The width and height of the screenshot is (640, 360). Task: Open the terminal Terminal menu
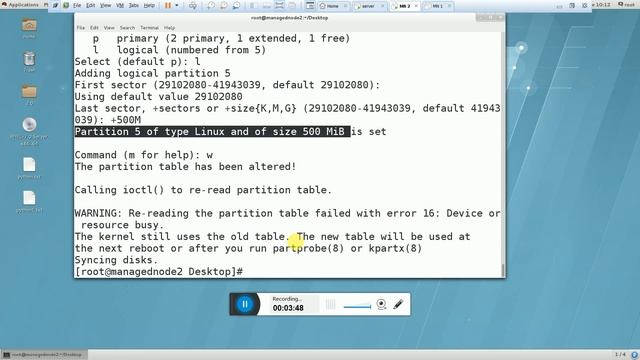(x=149, y=28)
